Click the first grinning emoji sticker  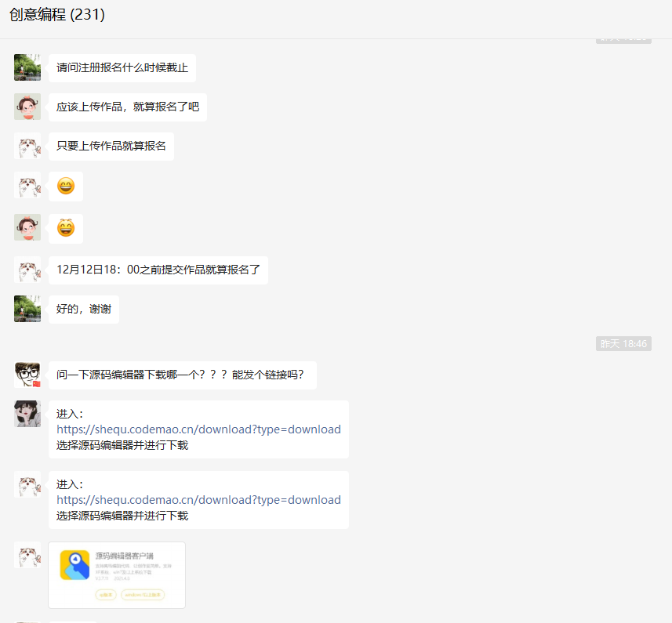(66, 186)
